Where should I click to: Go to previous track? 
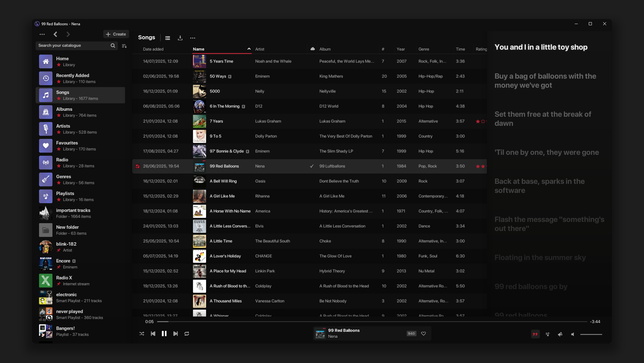pyautogui.click(x=153, y=334)
